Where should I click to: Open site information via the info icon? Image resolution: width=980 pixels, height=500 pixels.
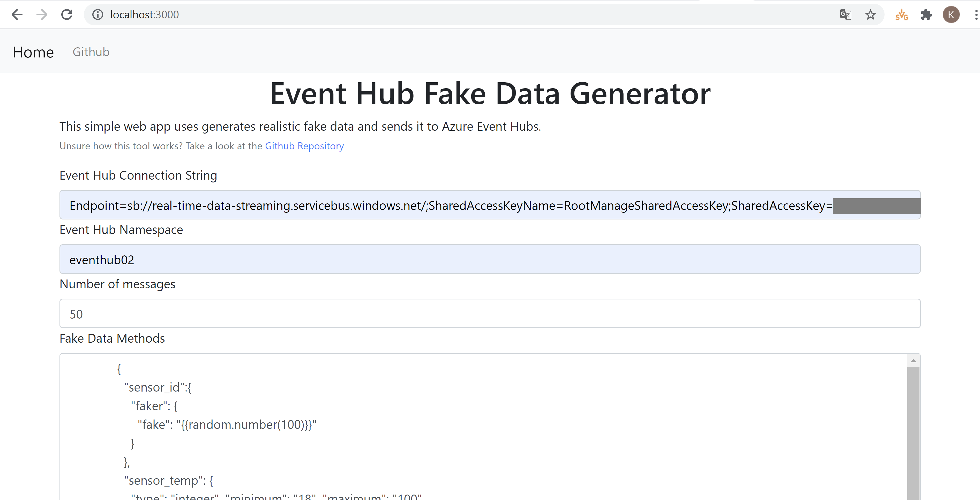(98, 14)
